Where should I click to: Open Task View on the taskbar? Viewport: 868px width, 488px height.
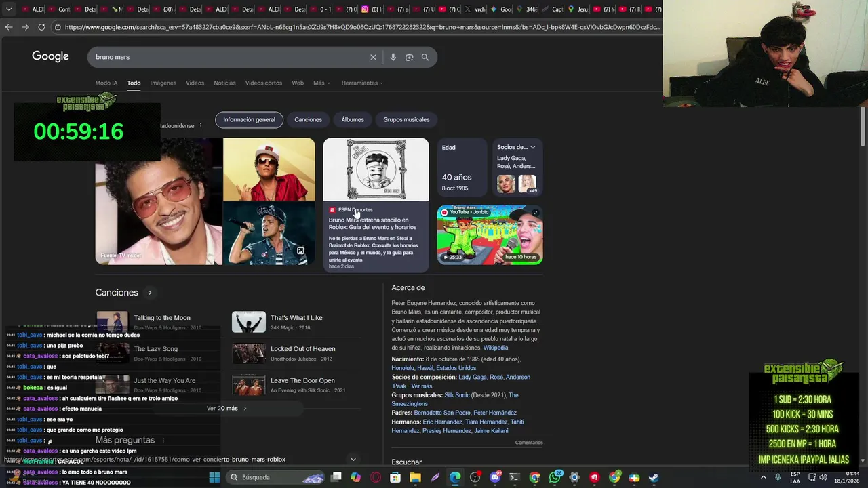click(336, 477)
